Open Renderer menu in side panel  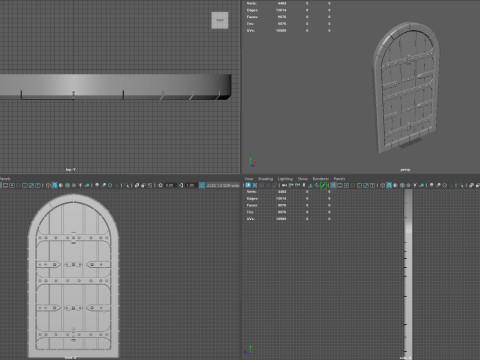pyautogui.click(x=321, y=179)
